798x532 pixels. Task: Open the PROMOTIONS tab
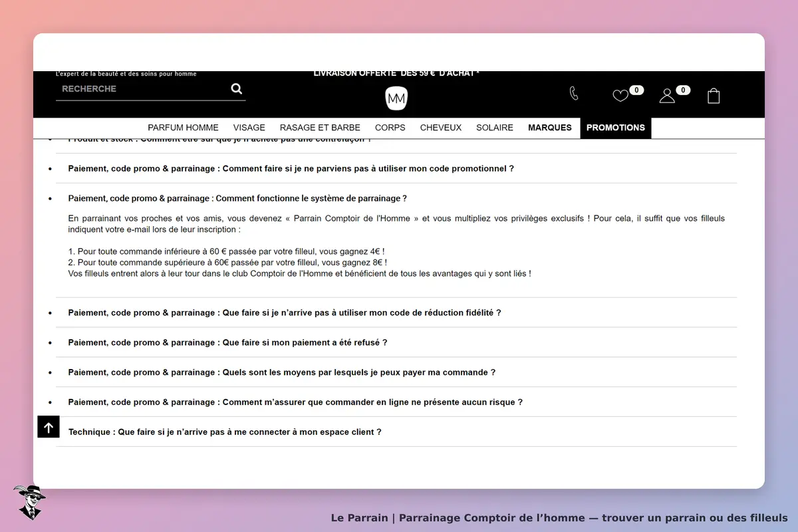click(x=616, y=128)
